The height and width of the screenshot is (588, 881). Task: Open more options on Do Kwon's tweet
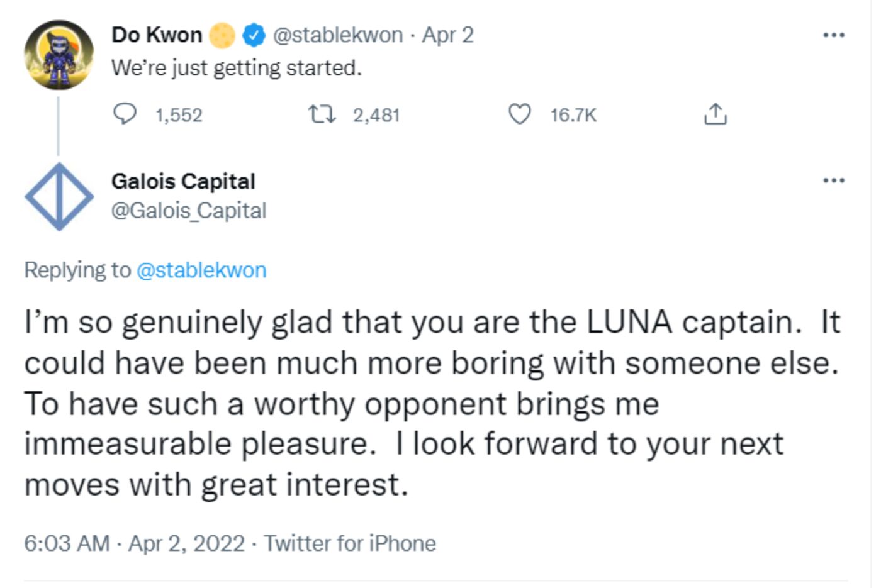tap(834, 35)
